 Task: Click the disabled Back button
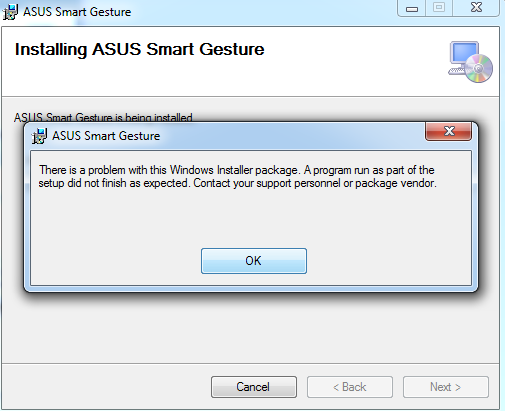click(350, 387)
